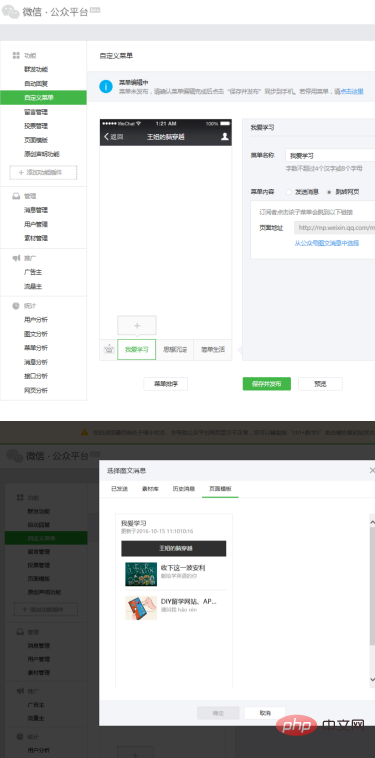This screenshot has height=758, width=375.
Task: Click the blue info icon beside 菜单编辑中
Action: coord(106,87)
